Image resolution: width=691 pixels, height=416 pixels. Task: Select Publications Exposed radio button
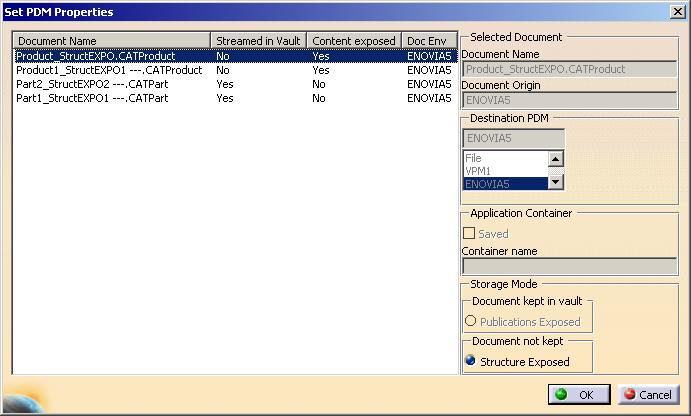click(471, 322)
